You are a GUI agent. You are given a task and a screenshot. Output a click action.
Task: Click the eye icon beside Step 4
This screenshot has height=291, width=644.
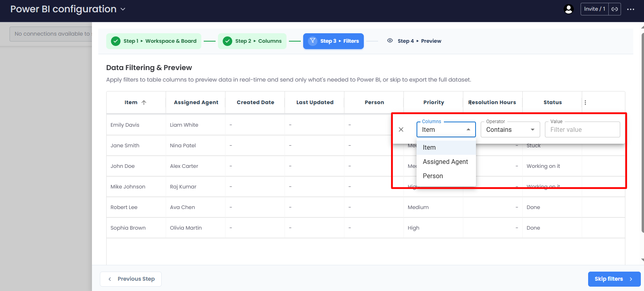point(390,41)
